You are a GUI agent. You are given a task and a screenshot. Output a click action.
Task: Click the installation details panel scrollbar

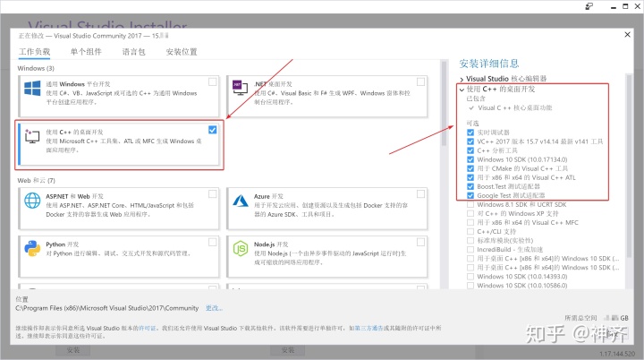[629, 165]
